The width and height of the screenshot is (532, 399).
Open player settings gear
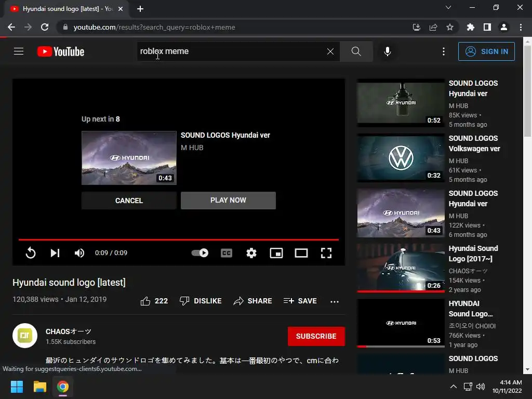point(251,253)
